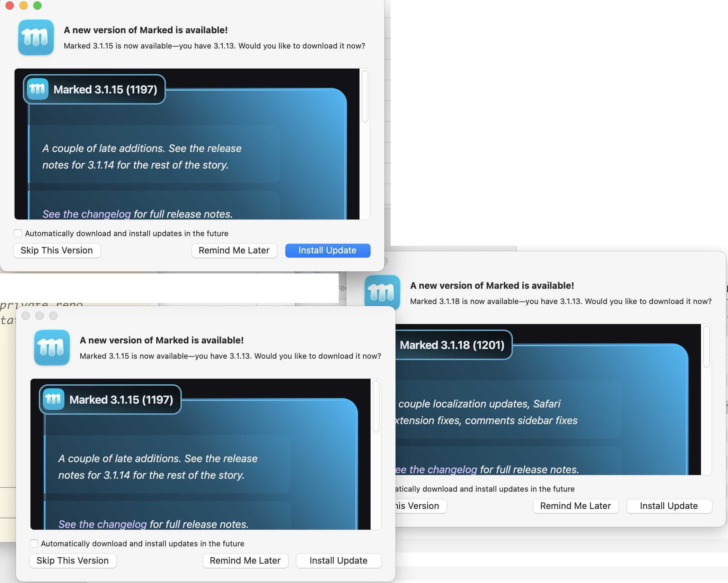Click the automatic updates label in the 3.1.18 dialog
This screenshot has width=728, height=583.
pos(485,489)
